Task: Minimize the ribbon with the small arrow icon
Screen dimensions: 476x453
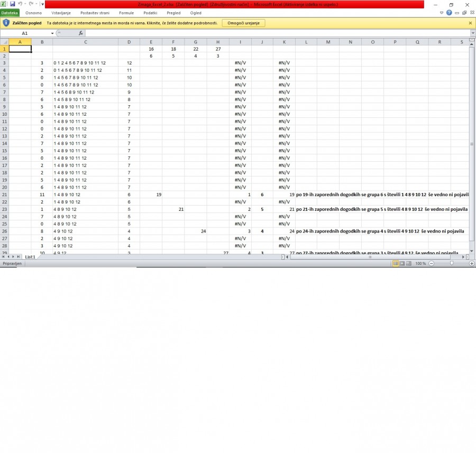Action: tap(442, 13)
